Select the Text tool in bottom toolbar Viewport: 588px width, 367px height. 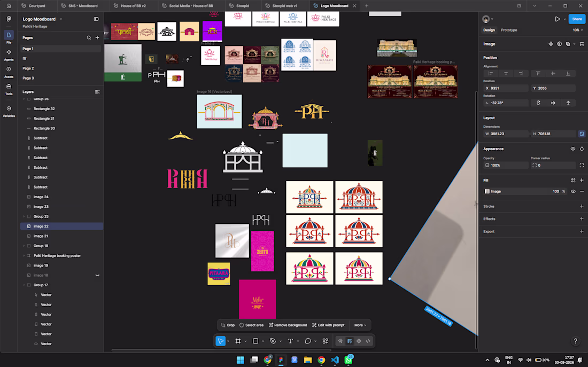[x=290, y=341]
